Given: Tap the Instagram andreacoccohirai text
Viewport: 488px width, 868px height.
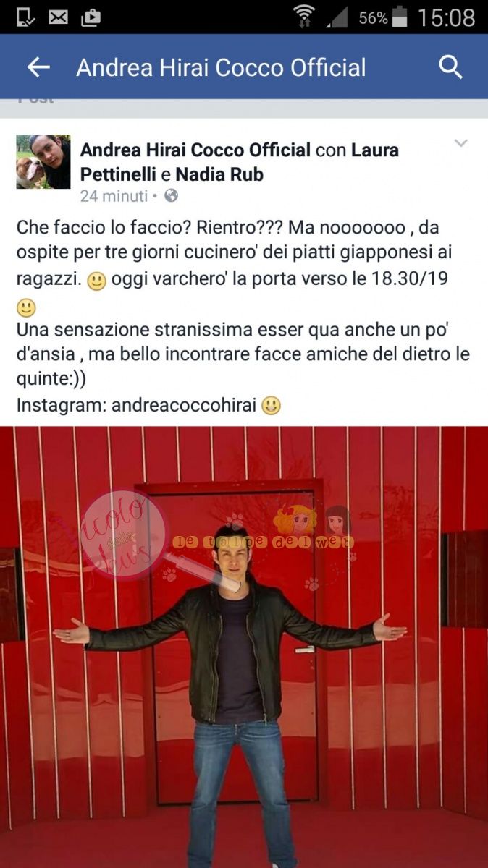Looking at the screenshot, I should click(136, 406).
